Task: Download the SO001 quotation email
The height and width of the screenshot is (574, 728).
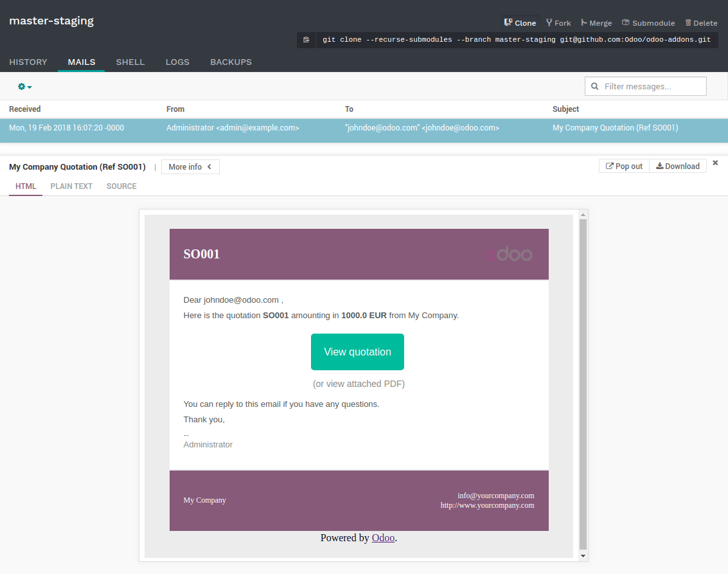Action: click(678, 166)
